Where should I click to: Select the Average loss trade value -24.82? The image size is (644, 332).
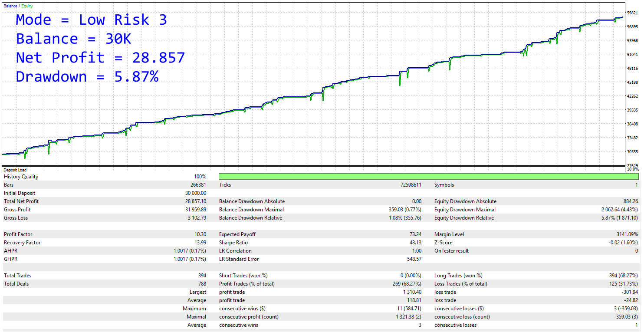coord(631,300)
